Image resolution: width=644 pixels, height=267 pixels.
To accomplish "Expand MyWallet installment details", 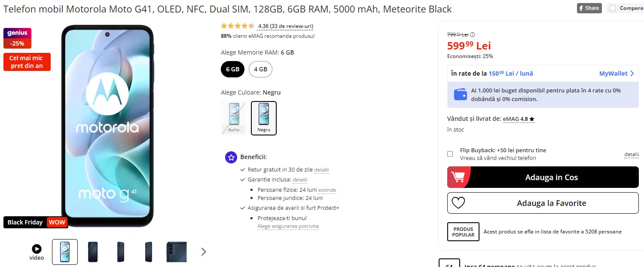I will pyautogui.click(x=617, y=73).
